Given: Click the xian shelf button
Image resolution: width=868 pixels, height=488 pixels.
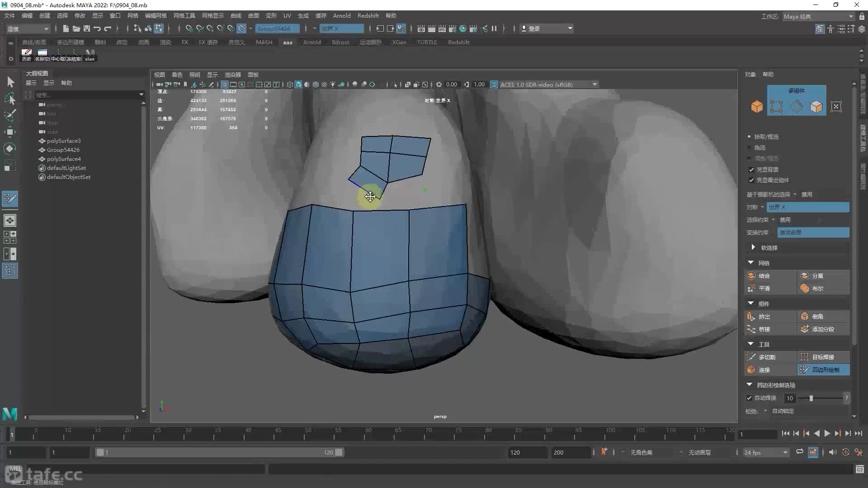Looking at the screenshot, I should pos(90,55).
